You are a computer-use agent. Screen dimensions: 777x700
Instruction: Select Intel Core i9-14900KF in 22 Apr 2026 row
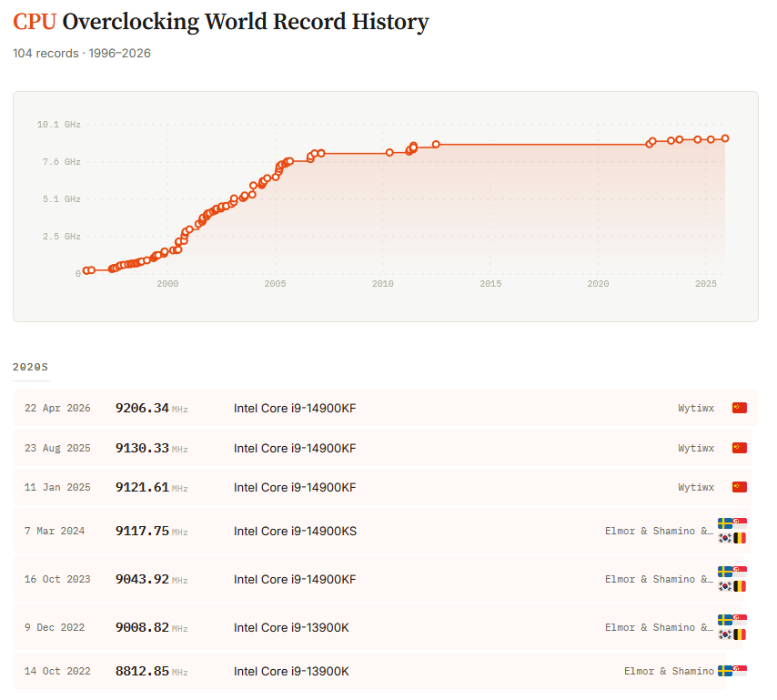pyautogui.click(x=295, y=408)
